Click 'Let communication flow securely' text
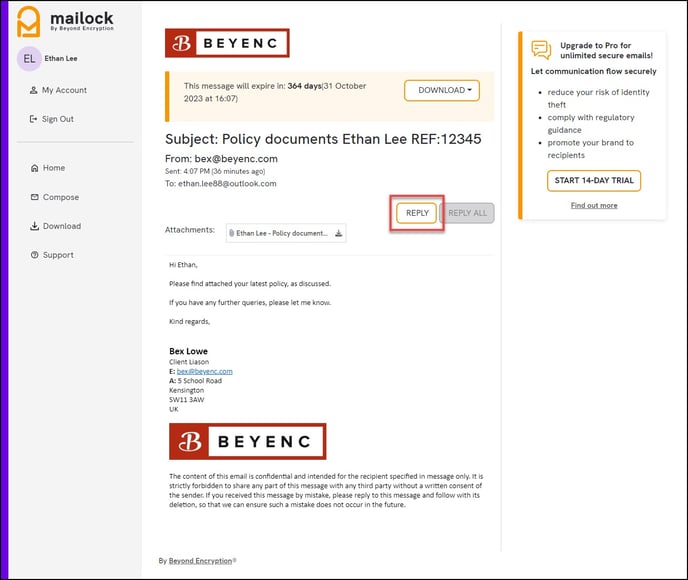This screenshot has width=688, height=580. 593,72
